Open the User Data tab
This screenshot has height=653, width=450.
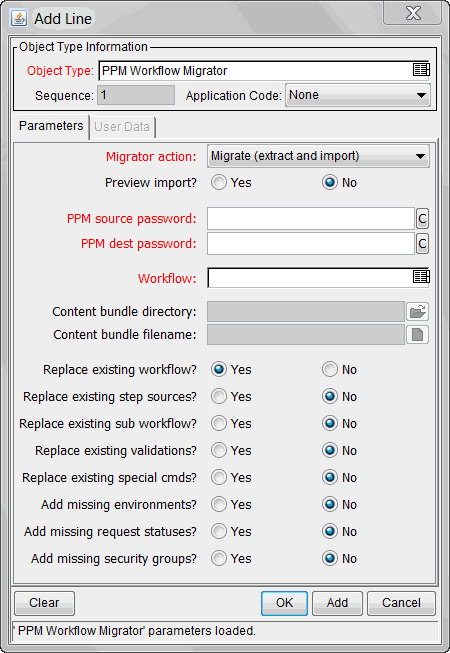pos(122,127)
